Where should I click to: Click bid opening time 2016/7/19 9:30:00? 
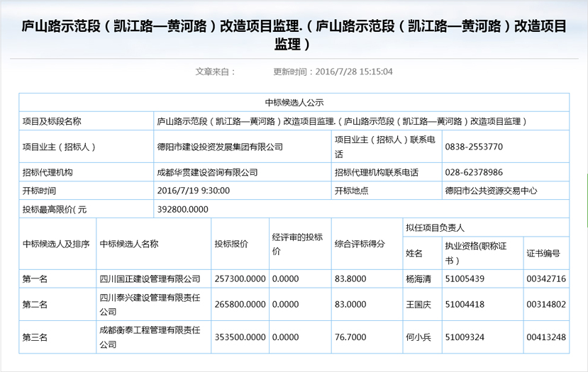tap(193, 191)
